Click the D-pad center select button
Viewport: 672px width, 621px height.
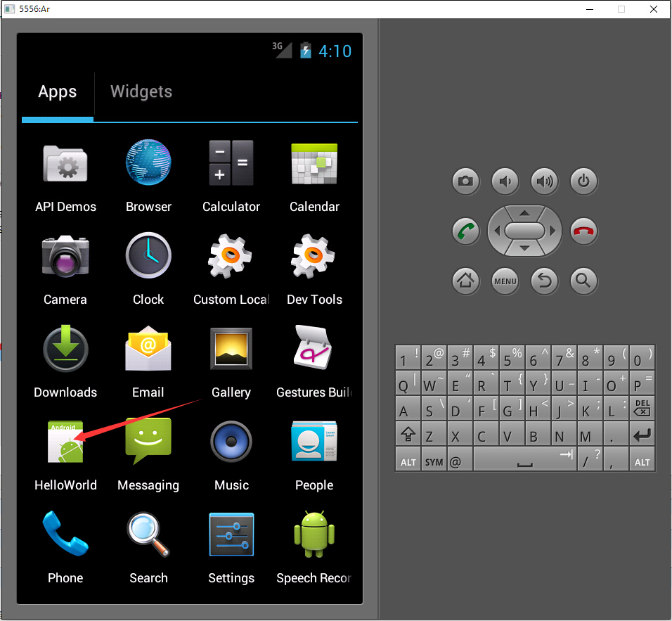pos(524,231)
